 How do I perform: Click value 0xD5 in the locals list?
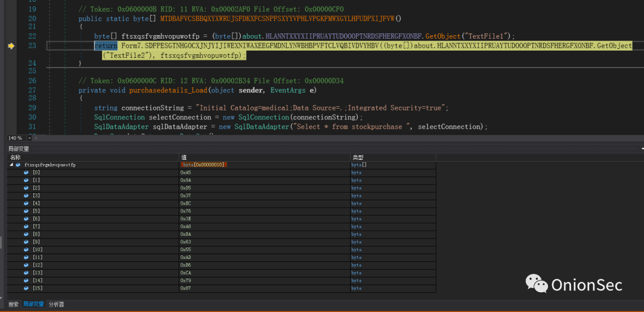185,188
